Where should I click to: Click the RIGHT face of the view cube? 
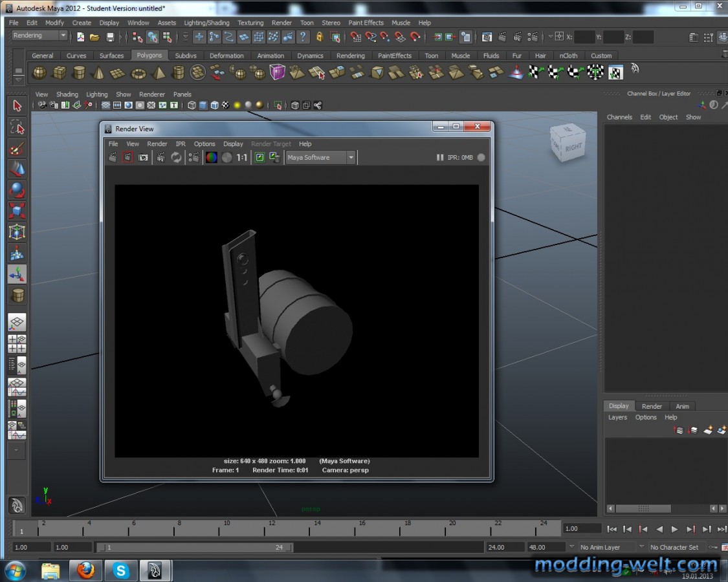tap(573, 147)
